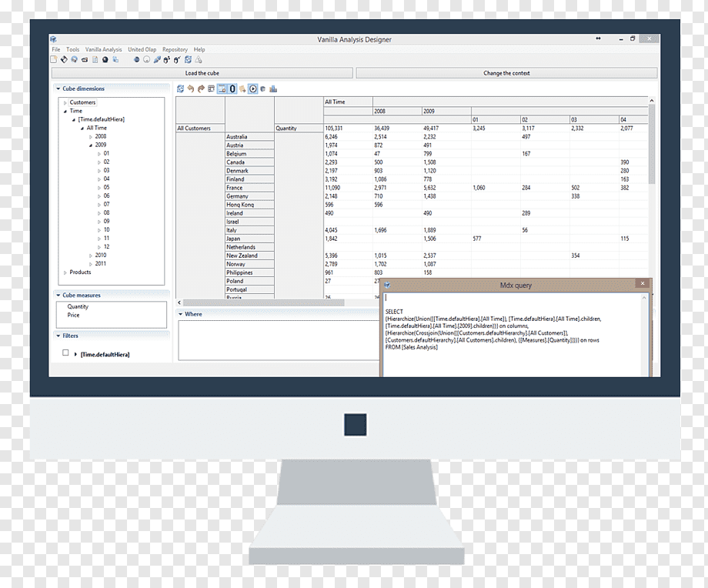Image resolution: width=708 pixels, height=588 pixels.
Task: Click the blue globe icon next to the diamond icon
Action: (74, 59)
